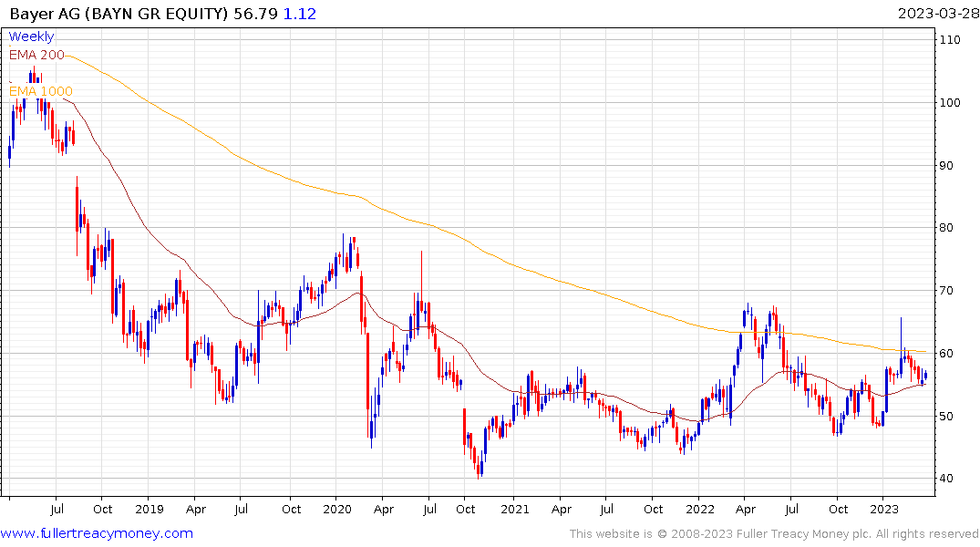This screenshot has width=980, height=547.
Task: Click the 110 price axis label
Action: [x=950, y=40]
